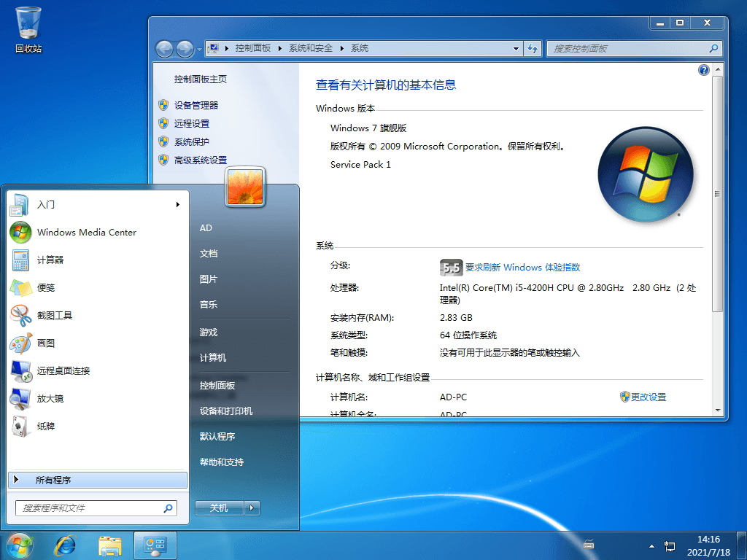The height and width of the screenshot is (560, 747).
Task: Open Sticky Notes (便笺) icon
Action: click(x=20, y=287)
